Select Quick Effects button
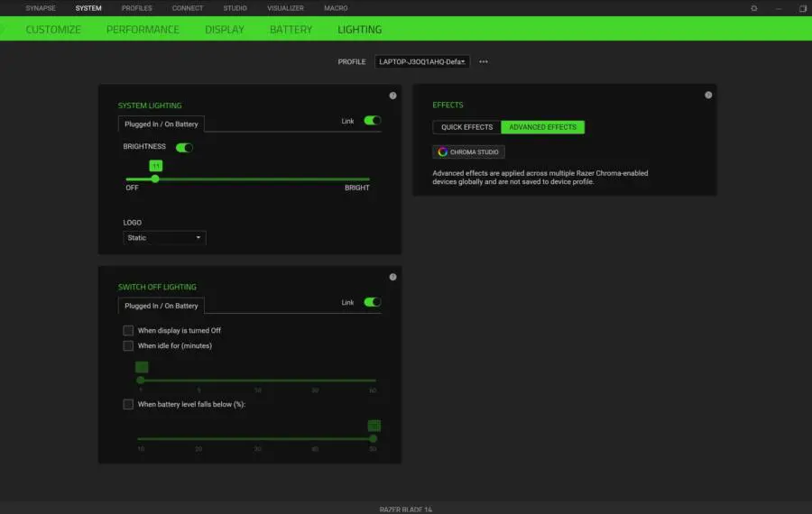The height and width of the screenshot is (514, 812). pos(466,127)
